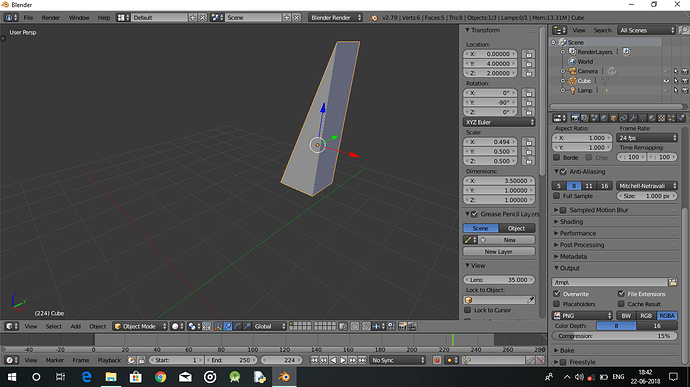
Task: Click the OpenGL render active viewport icon
Action: tap(402, 326)
